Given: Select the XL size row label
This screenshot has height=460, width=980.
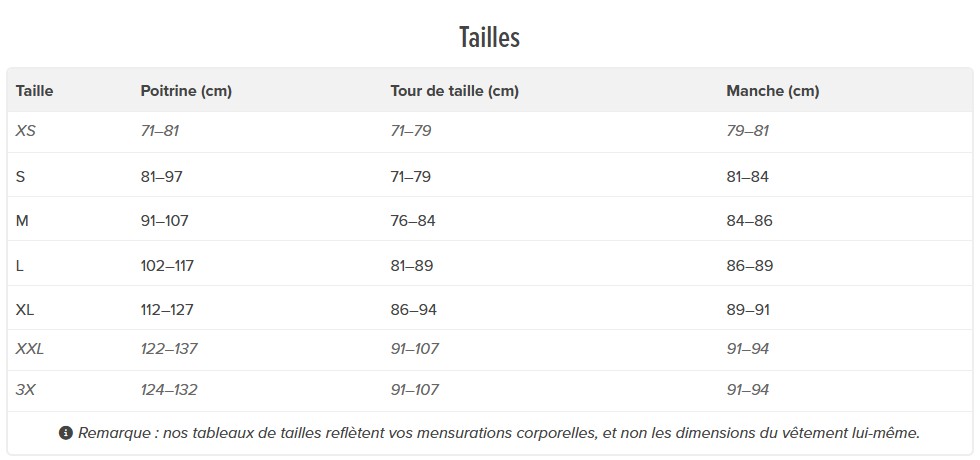Looking at the screenshot, I should click(x=25, y=309).
